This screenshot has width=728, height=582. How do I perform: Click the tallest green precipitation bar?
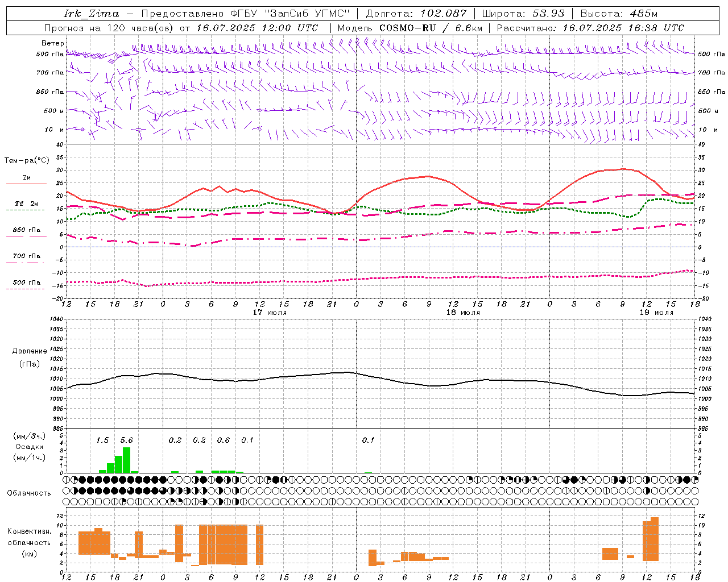tap(126, 460)
